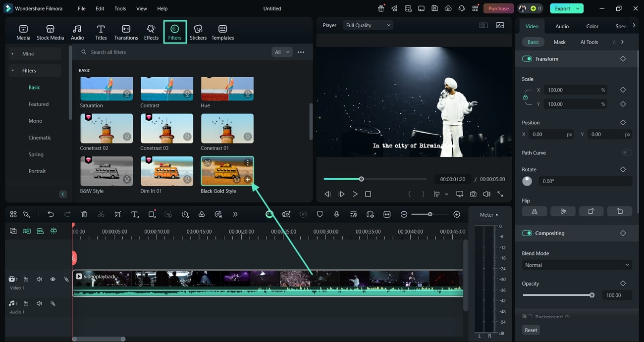
Task: Collapse the Filters tree section
Action: 12,71
